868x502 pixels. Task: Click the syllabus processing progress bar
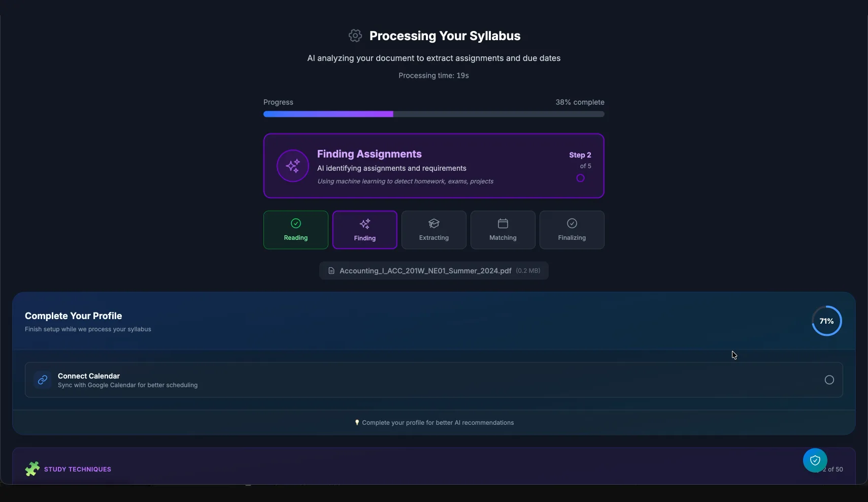(x=434, y=114)
